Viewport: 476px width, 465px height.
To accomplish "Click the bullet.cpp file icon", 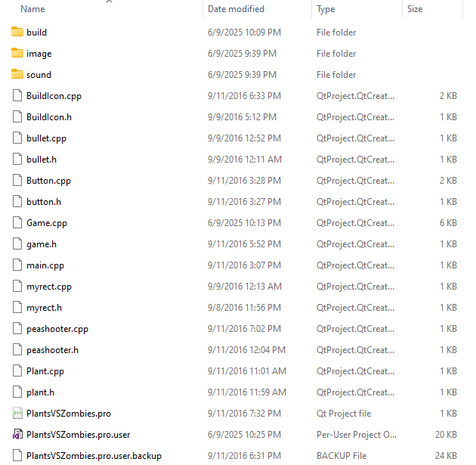I will 17,138.
